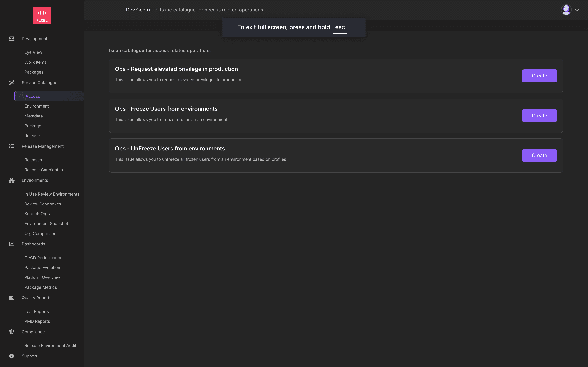Click the Development laptop icon
The height and width of the screenshot is (367, 588).
pos(11,39)
